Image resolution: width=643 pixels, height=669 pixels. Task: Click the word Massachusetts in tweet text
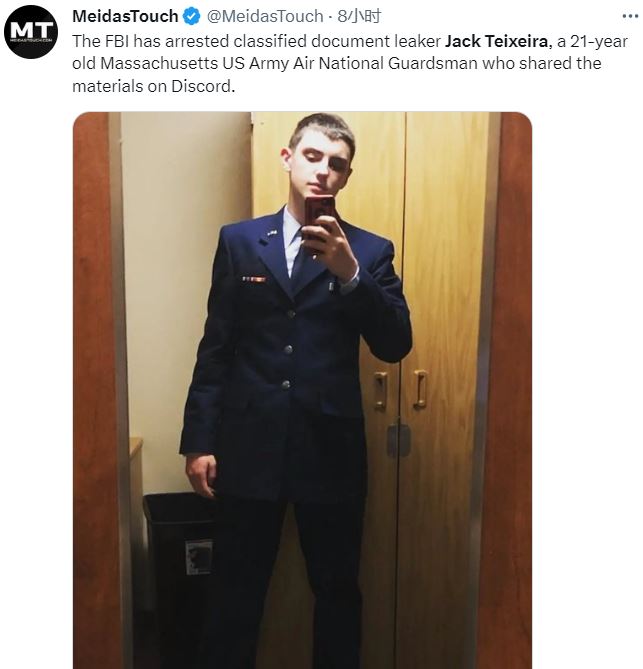tap(159, 64)
